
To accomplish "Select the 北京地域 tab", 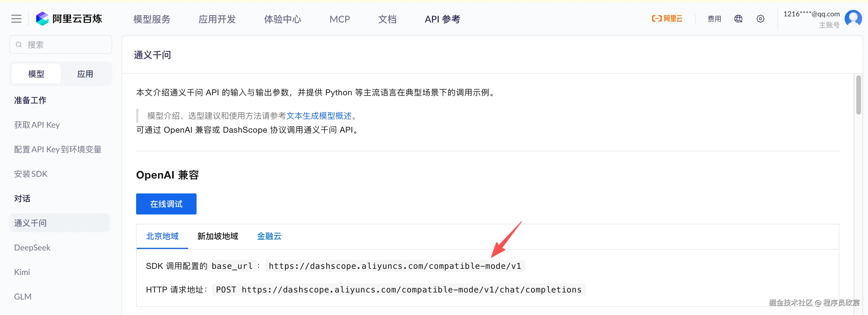I will (x=162, y=236).
